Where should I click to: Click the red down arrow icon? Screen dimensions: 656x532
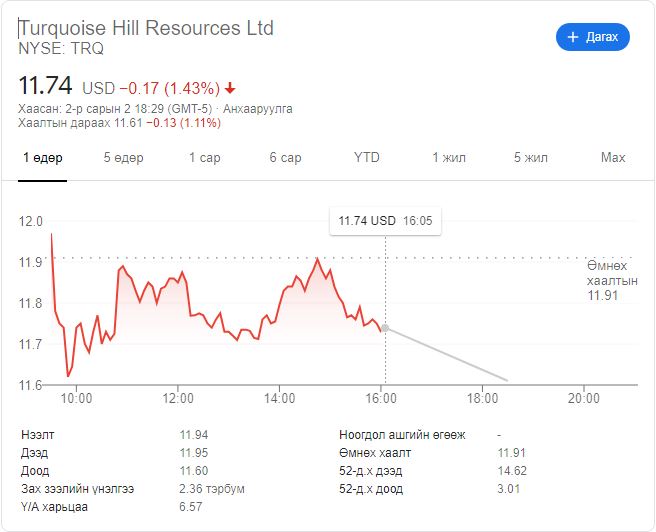point(230,89)
